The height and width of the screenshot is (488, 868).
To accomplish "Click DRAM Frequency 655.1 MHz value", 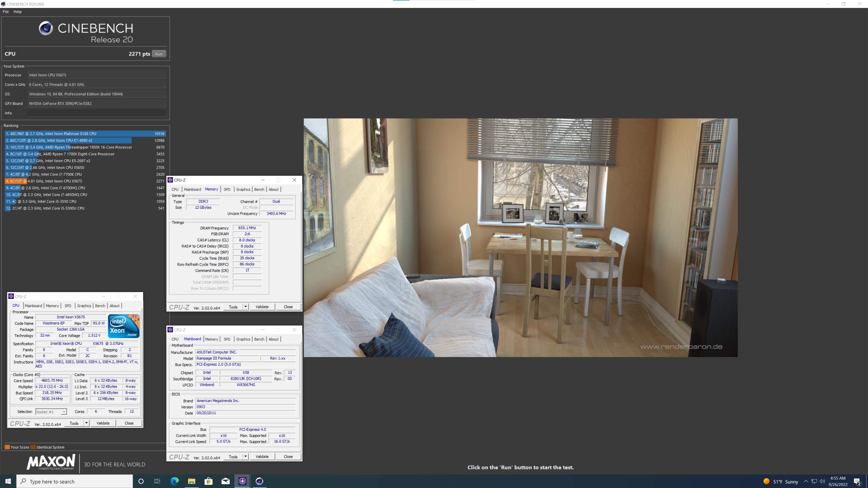I will point(247,228).
